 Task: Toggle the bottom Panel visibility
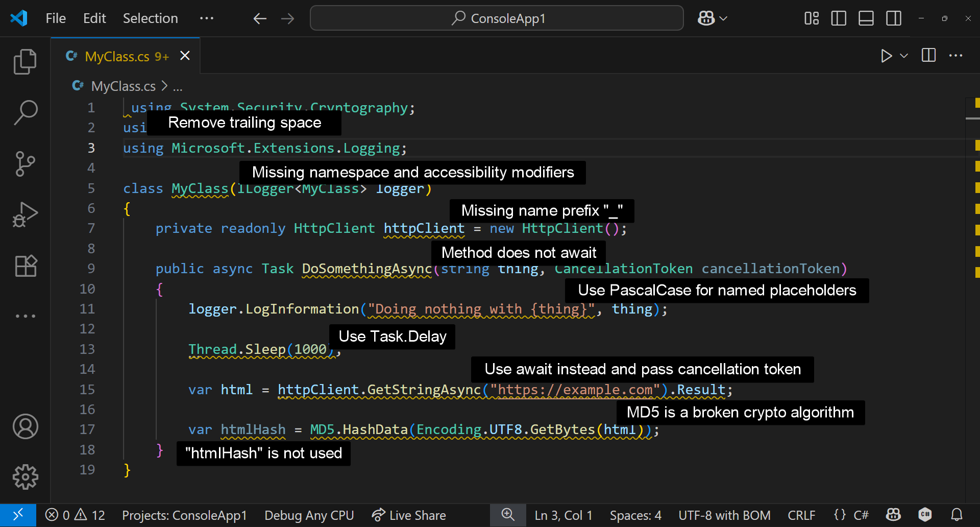click(866, 18)
